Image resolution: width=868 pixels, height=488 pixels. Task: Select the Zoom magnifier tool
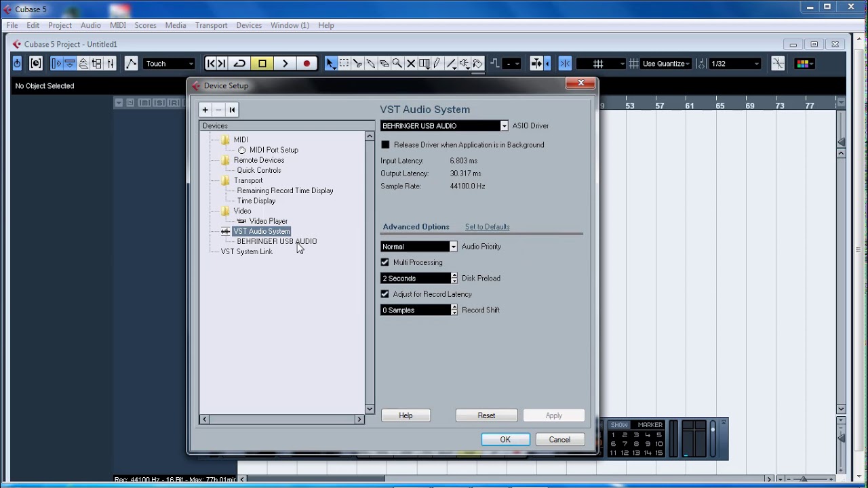(x=397, y=64)
